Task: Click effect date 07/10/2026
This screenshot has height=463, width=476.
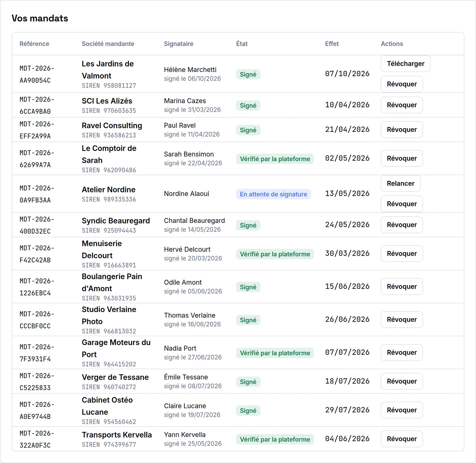Action: [347, 74]
